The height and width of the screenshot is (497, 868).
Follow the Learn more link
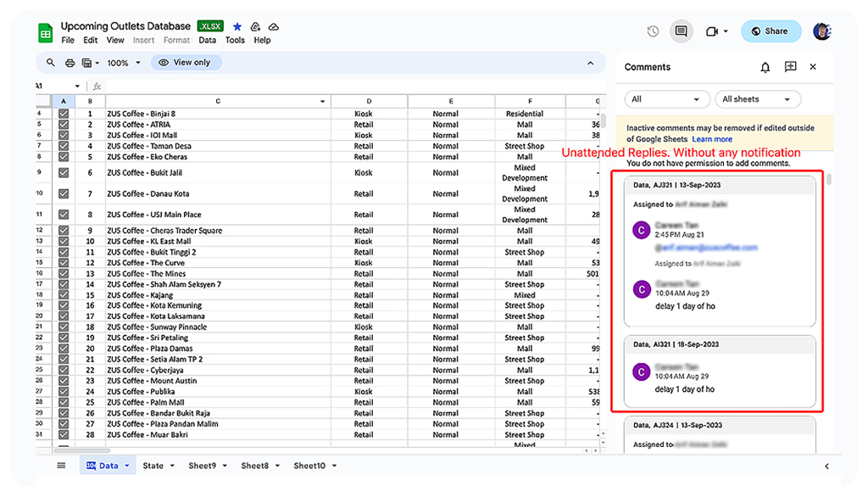point(712,139)
